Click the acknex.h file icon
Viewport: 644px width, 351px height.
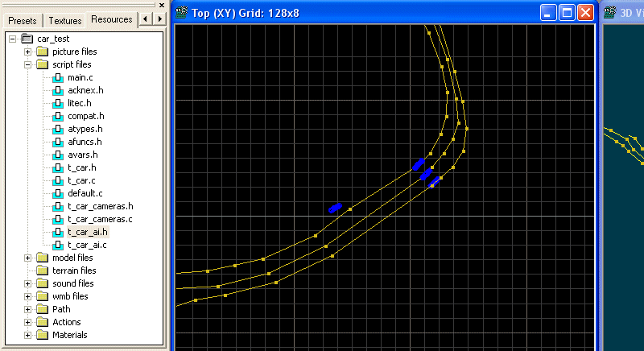coord(57,90)
